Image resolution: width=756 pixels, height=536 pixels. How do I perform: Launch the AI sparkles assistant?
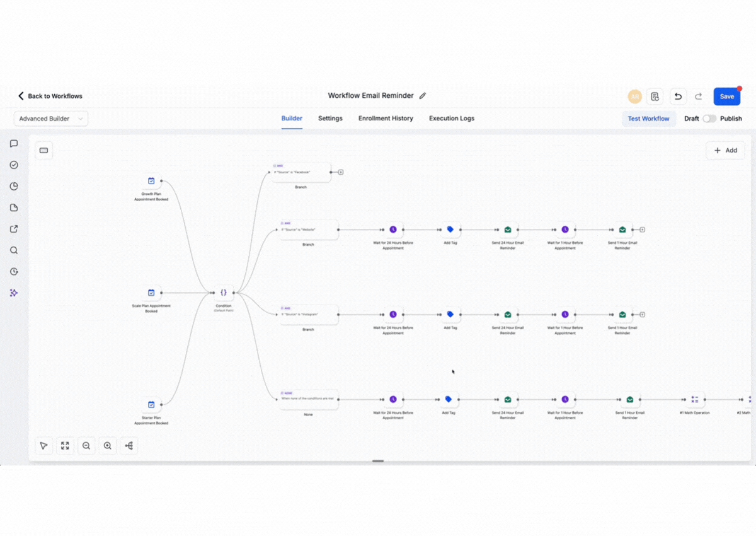(x=14, y=293)
